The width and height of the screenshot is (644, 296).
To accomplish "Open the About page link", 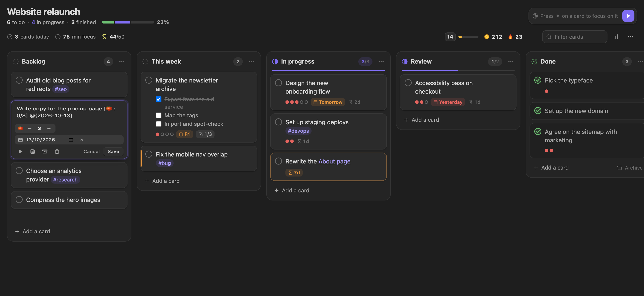I will [x=334, y=161].
